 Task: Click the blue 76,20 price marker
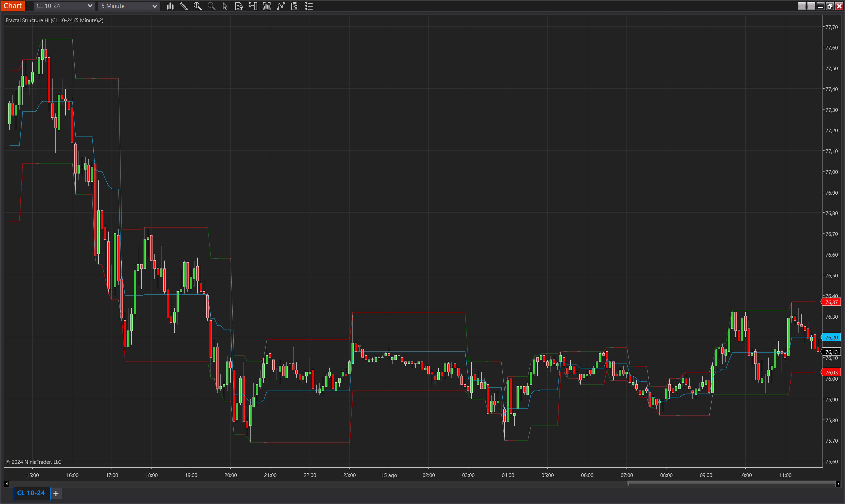pos(831,337)
